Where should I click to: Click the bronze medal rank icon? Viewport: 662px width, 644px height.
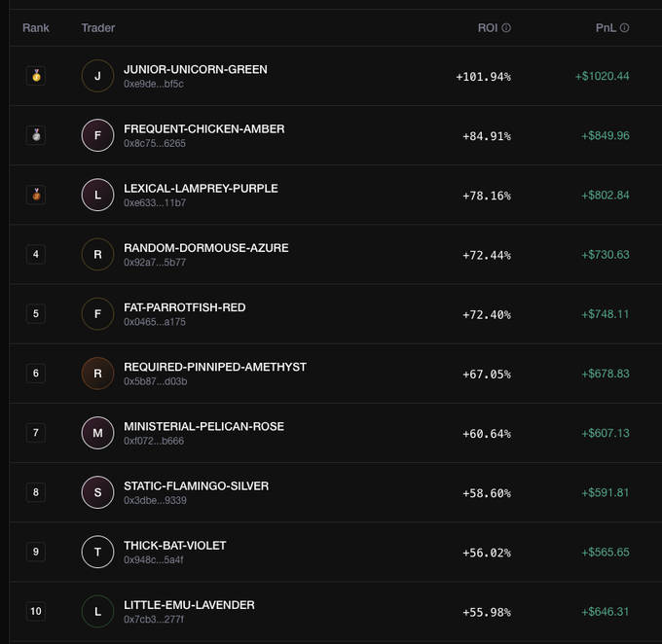coord(36,195)
